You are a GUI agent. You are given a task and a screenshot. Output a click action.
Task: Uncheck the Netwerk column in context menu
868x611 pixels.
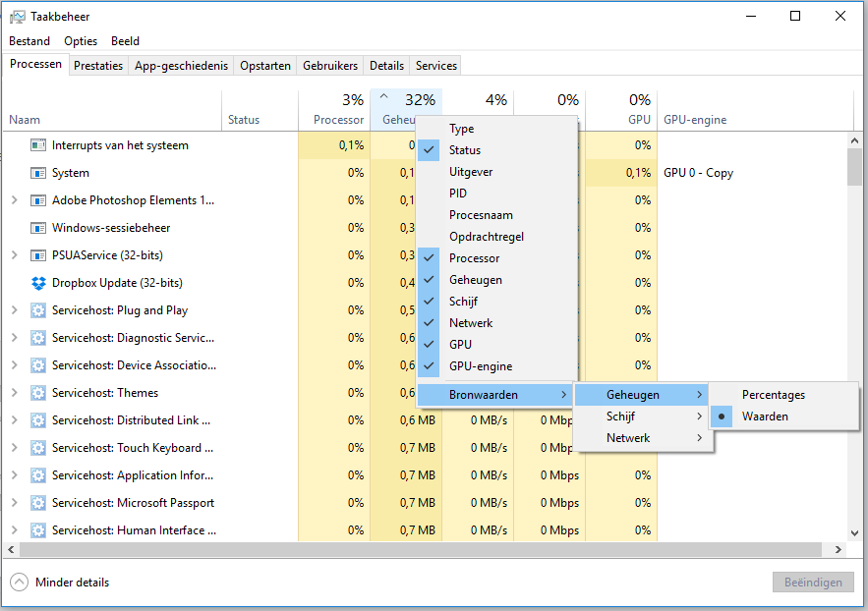(x=471, y=323)
